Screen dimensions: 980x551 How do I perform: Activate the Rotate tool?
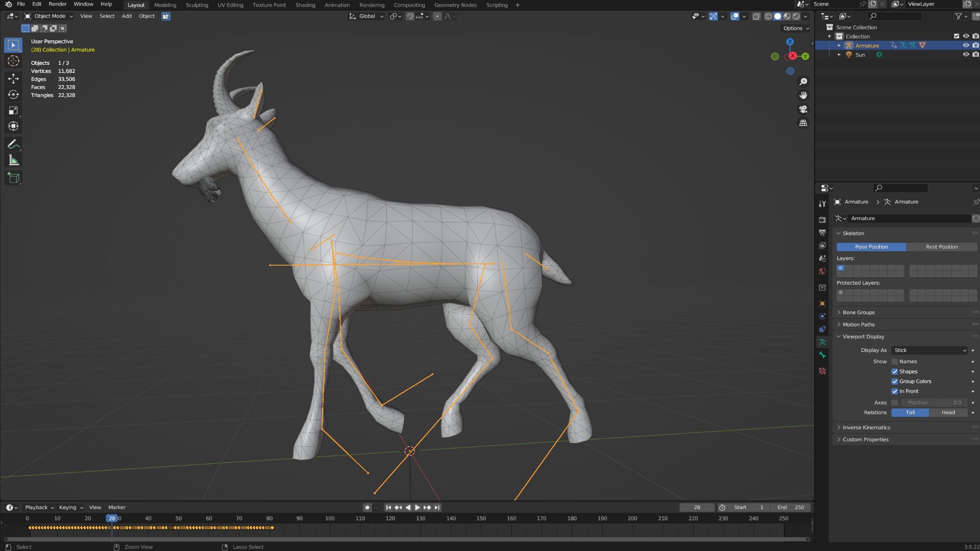[13, 94]
